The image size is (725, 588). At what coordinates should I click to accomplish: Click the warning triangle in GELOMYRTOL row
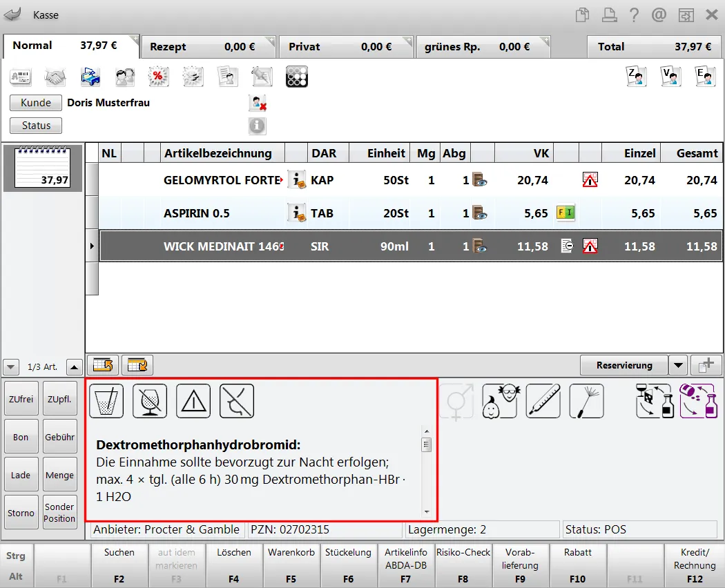tap(590, 179)
